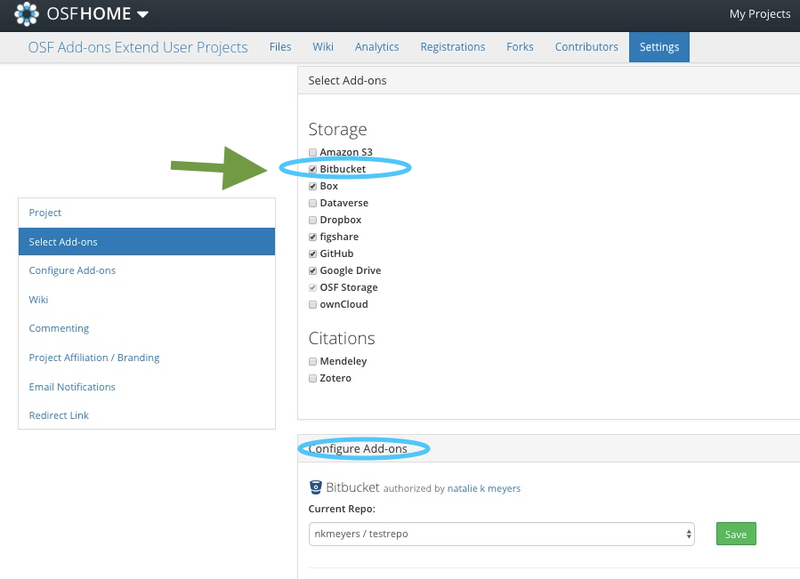Select Select Add-ons in the sidebar
This screenshot has width=800, height=579.
tap(147, 242)
